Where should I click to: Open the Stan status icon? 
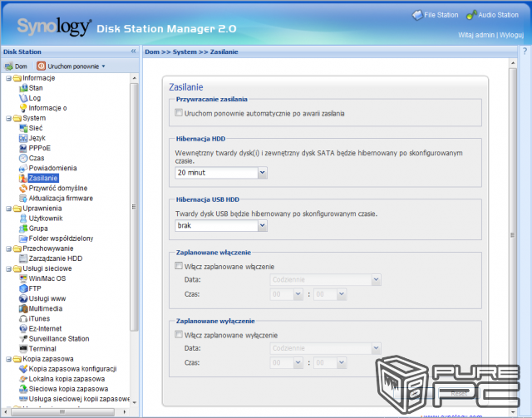pyautogui.click(x=23, y=88)
